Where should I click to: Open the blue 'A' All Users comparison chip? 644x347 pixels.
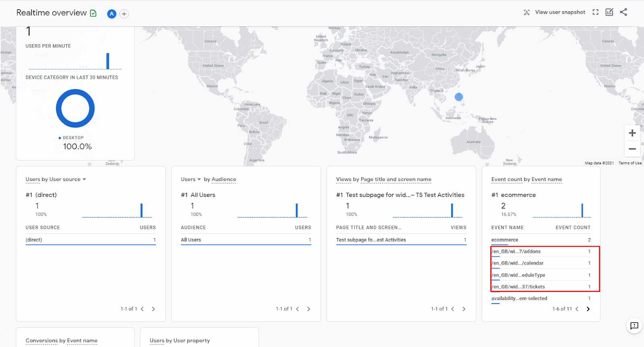(111, 14)
